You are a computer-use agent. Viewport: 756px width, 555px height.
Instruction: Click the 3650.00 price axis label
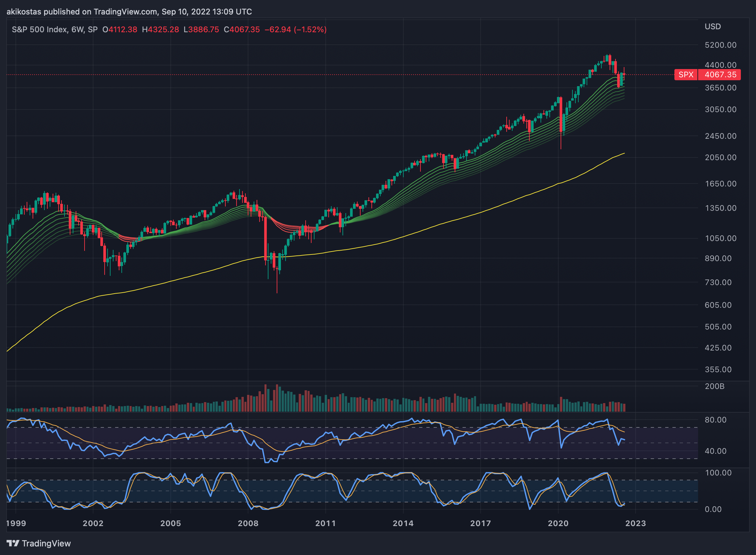click(720, 88)
